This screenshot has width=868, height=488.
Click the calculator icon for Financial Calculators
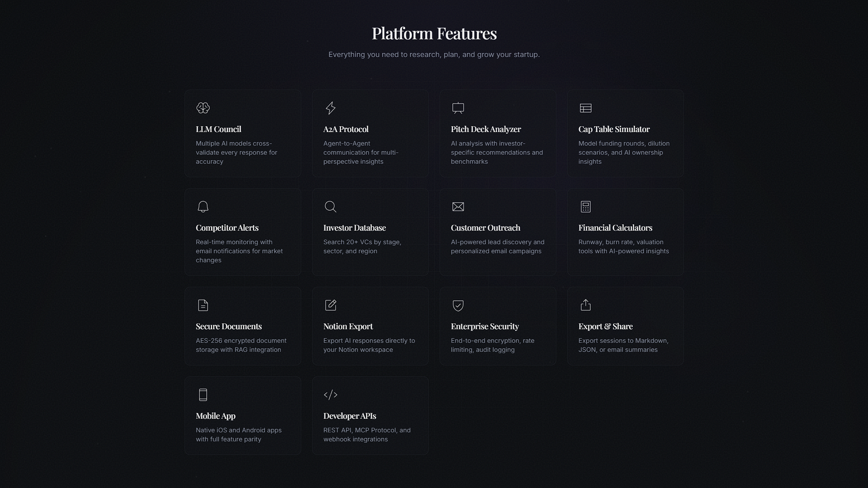pos(586,207)
